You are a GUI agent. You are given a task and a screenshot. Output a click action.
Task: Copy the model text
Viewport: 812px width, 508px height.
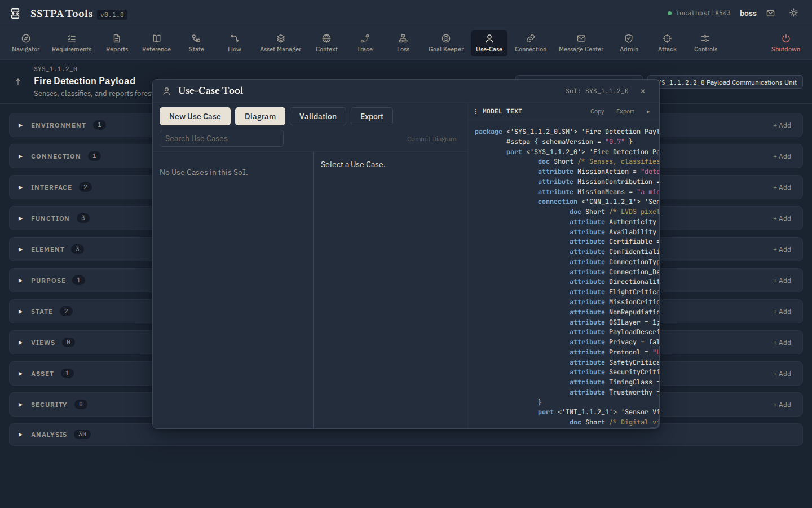tap(597, 112)
